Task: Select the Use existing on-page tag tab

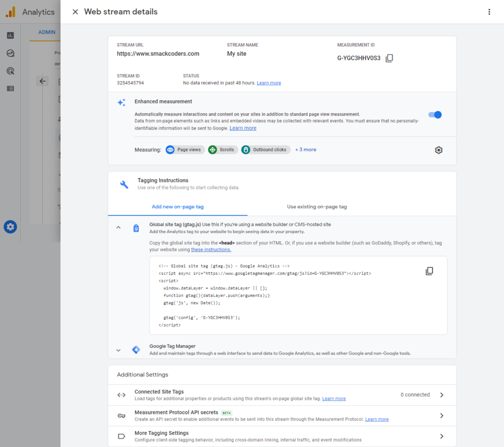Action: point(317,207)
